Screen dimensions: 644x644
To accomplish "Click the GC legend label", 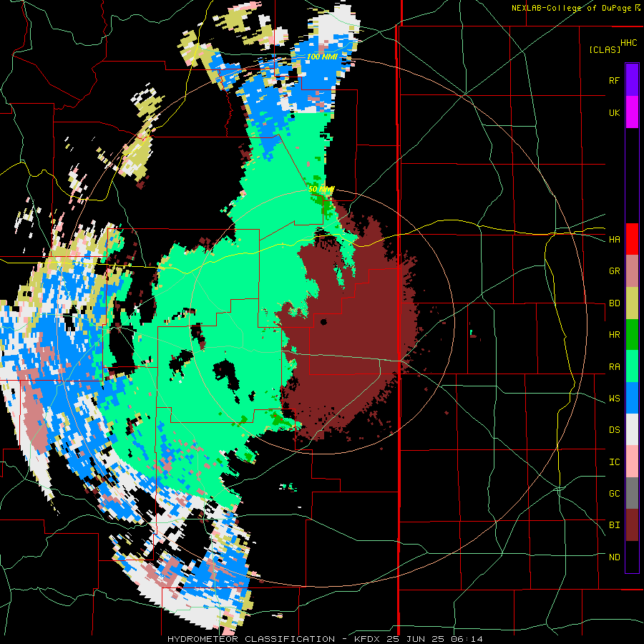I will coord(614,494).
